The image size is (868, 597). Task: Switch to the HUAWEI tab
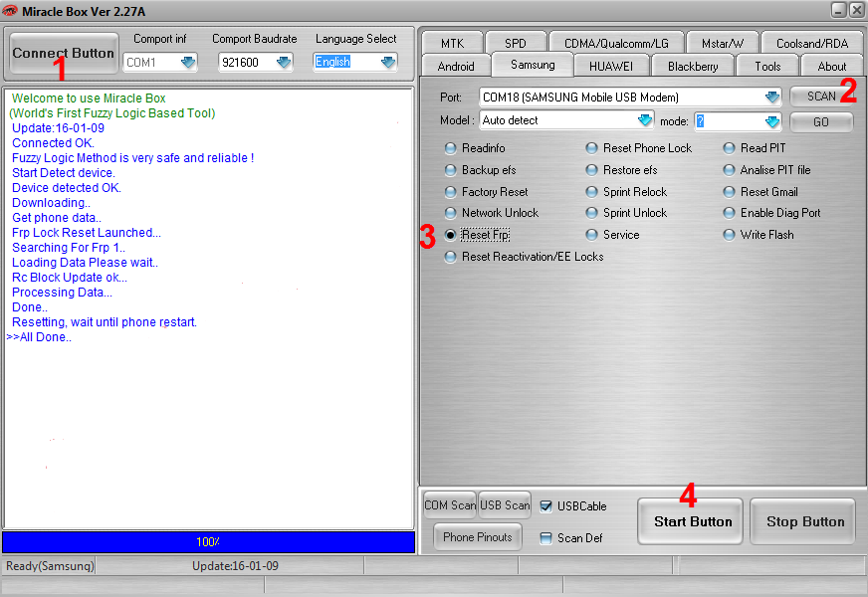[x=611, y=67]
